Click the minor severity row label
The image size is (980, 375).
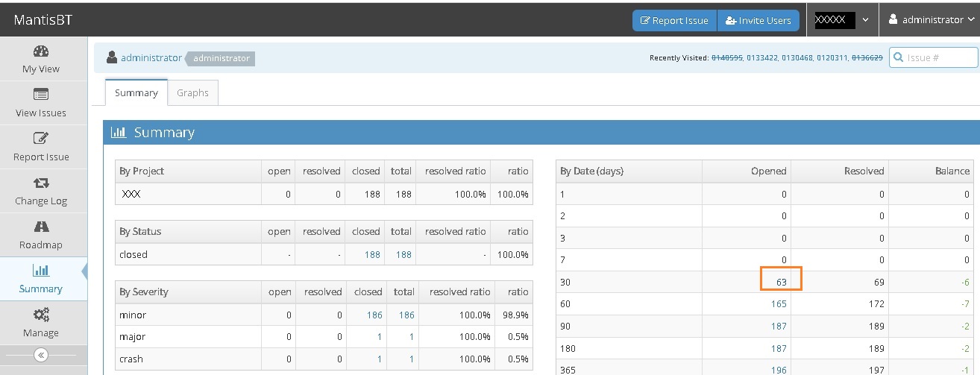tap(133, 315)
